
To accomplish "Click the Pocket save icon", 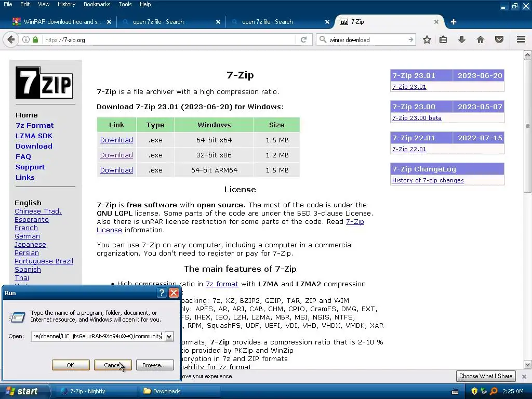I will pos(499,39).
